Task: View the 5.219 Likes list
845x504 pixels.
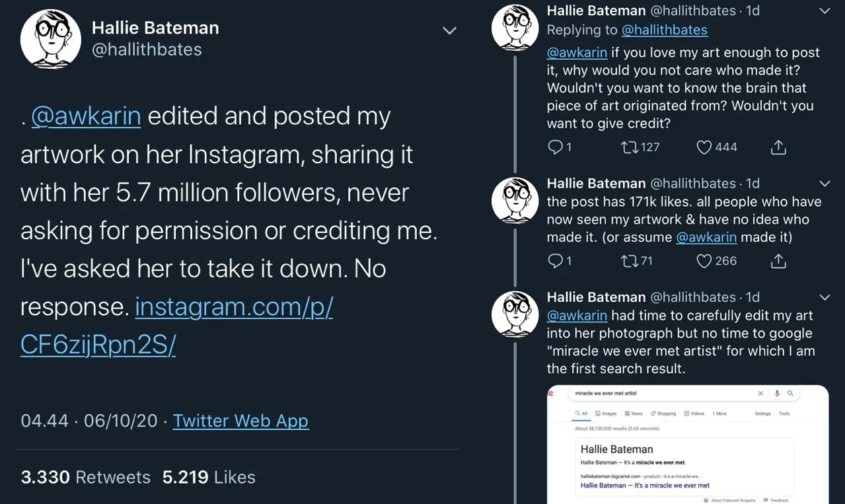Action: 209,477
